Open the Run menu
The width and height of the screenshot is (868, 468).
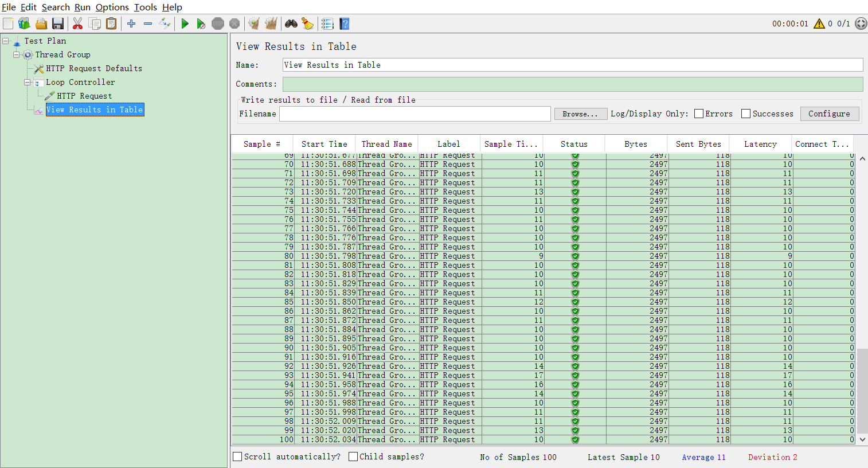tap(83, 7)
